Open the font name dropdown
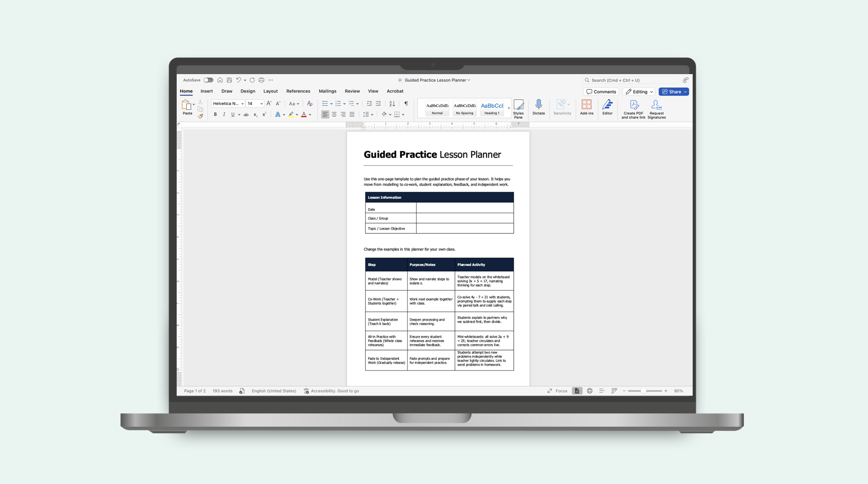The image size is (868, 484). (x=242, y=104)
